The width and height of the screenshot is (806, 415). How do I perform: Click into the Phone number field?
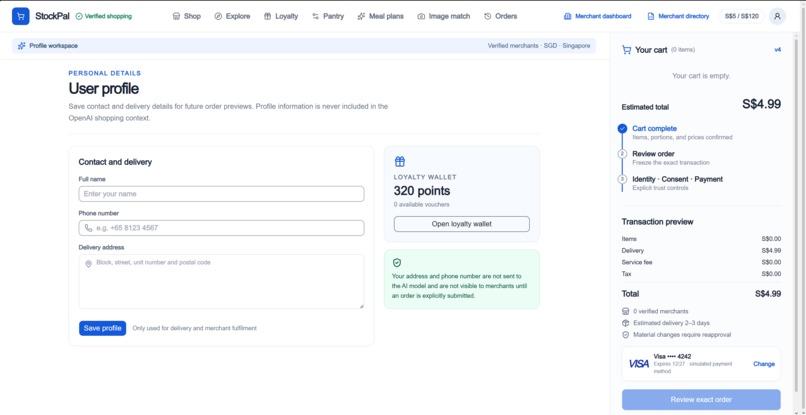pos(222,228)
